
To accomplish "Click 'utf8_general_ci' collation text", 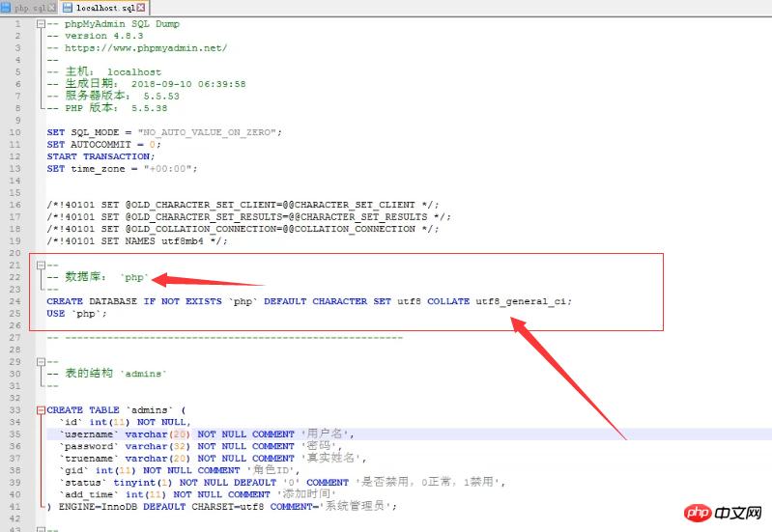I will tap(521, 301).
